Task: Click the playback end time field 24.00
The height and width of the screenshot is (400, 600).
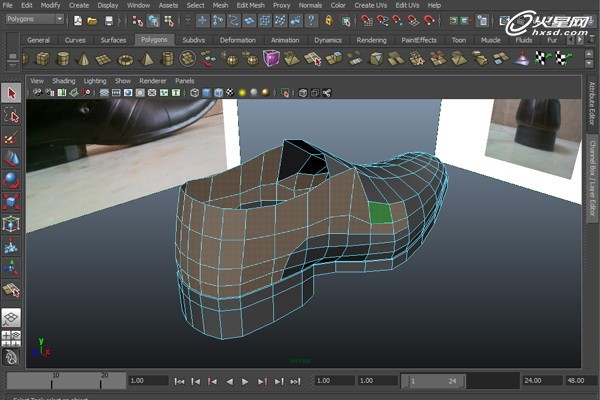Action: [540, 381]
